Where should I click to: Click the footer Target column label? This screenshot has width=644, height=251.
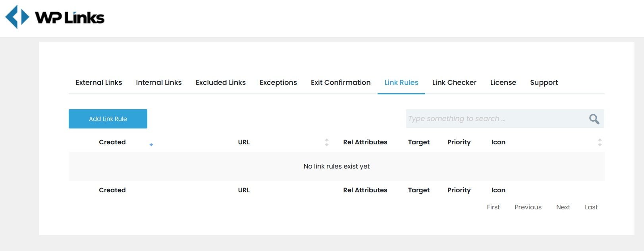[x=419, y=190]
